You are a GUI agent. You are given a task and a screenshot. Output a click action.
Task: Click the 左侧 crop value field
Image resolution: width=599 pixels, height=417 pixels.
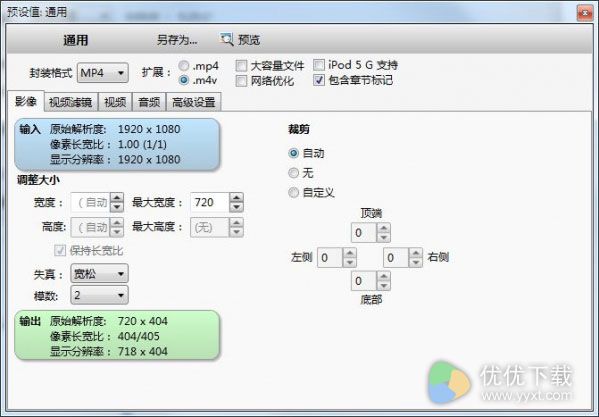330,258
